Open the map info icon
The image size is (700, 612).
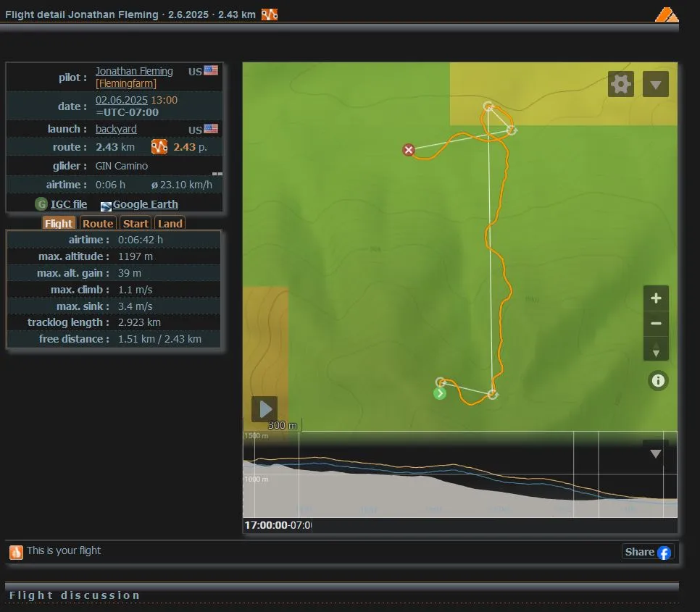(x=658, y=380)
